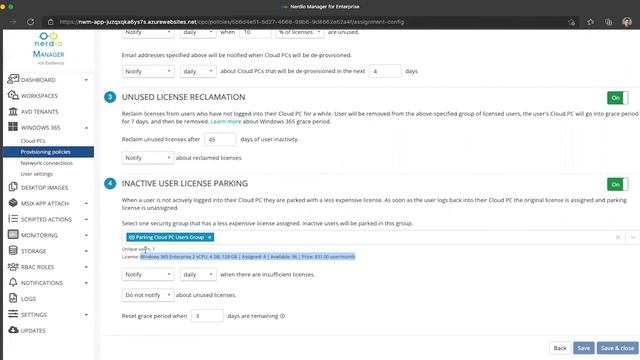Screen dimensions: 640x360
Task: Open daily dropdown for de-provisioned Cloud PCs
Action: click(198, 71)
